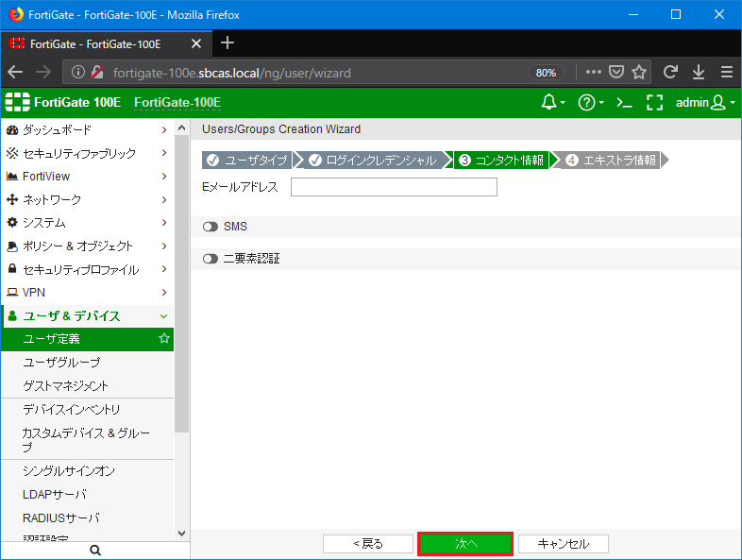Screen dimensions: 742x560
Task: Click the browser Back arrow
Action: pos(15,72)
